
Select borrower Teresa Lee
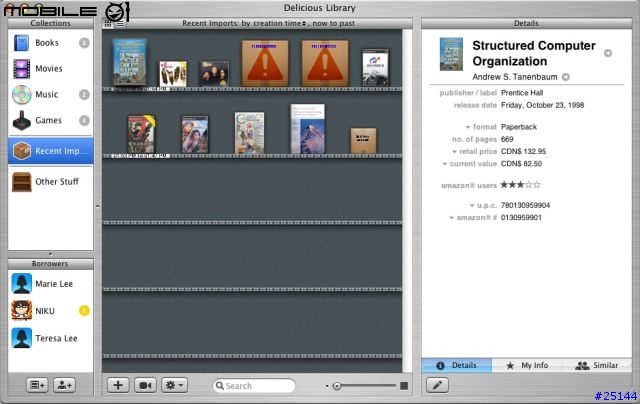pos(50,338)
